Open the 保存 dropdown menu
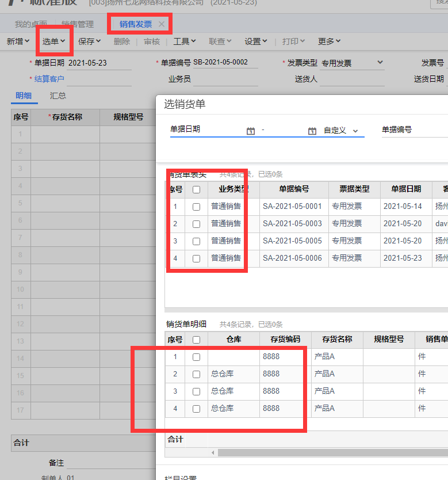This screenshot has height=480, width=448. tap(89, 41)
